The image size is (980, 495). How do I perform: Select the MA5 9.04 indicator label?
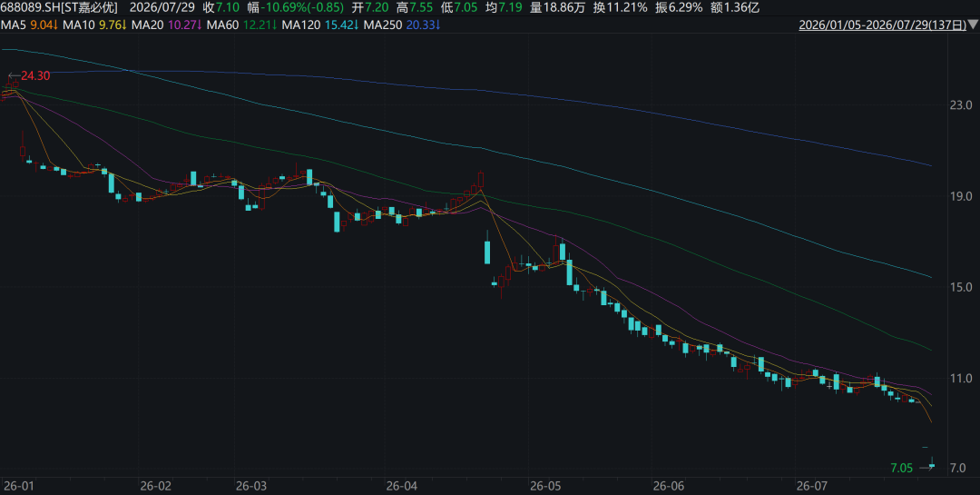(30, 25)
